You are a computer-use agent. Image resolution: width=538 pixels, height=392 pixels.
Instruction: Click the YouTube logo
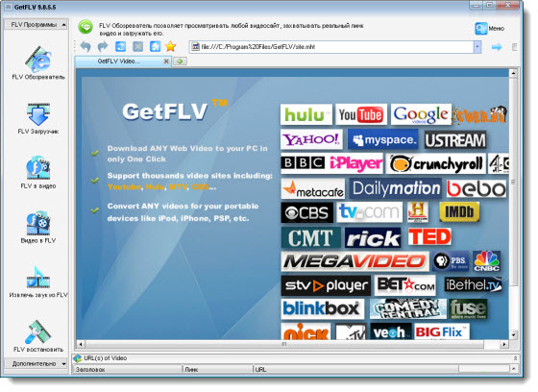pyautogui.click(x=361, y=114)
